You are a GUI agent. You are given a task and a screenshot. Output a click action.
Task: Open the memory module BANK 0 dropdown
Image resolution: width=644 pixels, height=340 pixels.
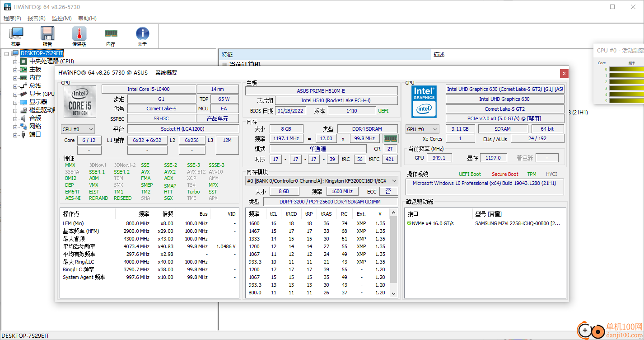pyautogui.click(x=322, y=181)
